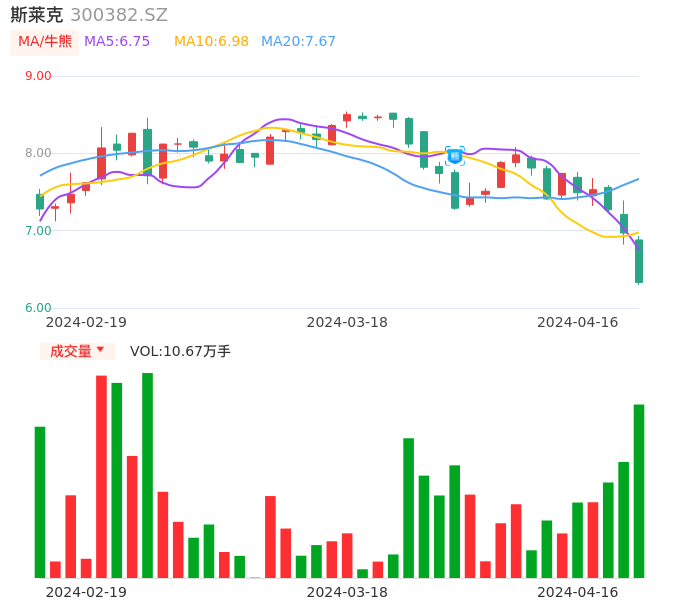
Task: Click the stock name 斯莱克
Action: click(x=36, y=15)
